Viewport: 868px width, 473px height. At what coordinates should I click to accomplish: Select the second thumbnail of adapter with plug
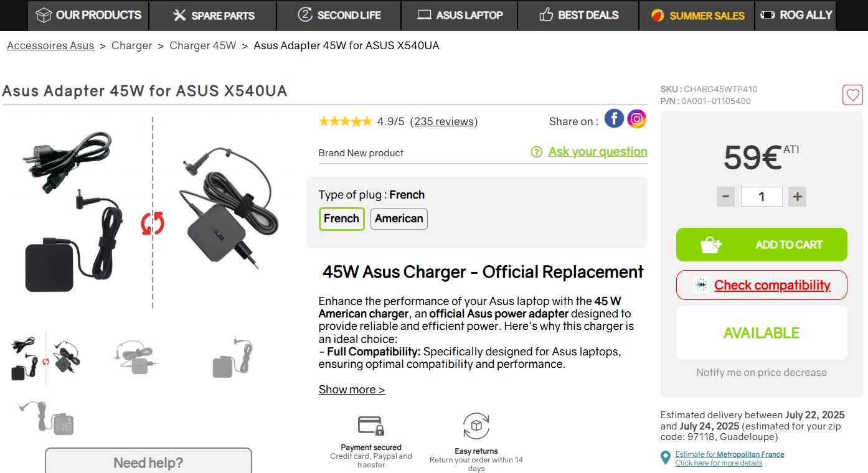point(136,358)
